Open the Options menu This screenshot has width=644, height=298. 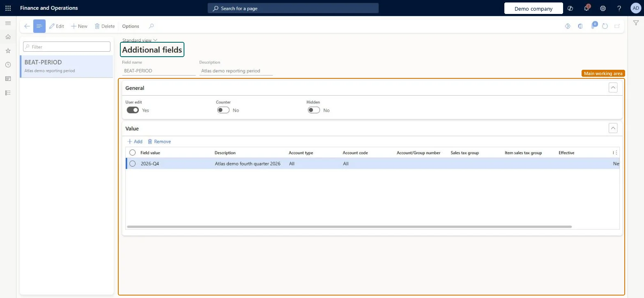click(131, 26)
